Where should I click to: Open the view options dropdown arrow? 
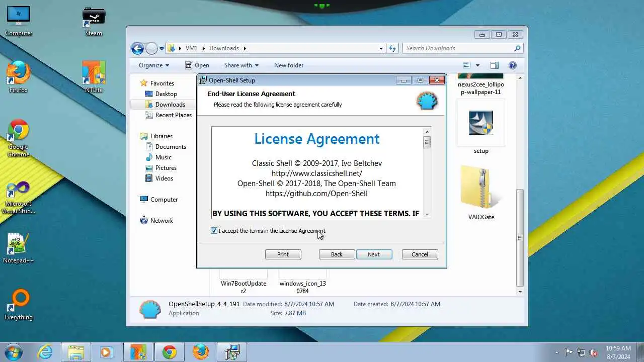click(477, 65)
